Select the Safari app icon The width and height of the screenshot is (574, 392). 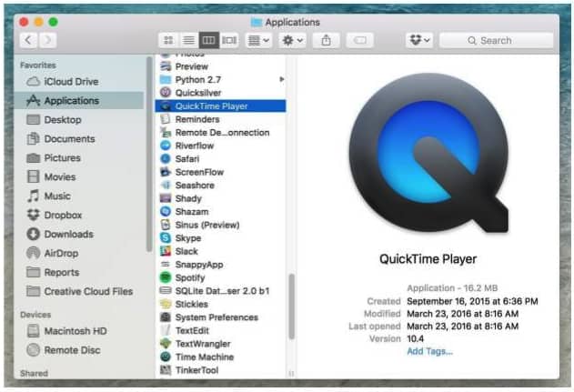pos(166,158)
